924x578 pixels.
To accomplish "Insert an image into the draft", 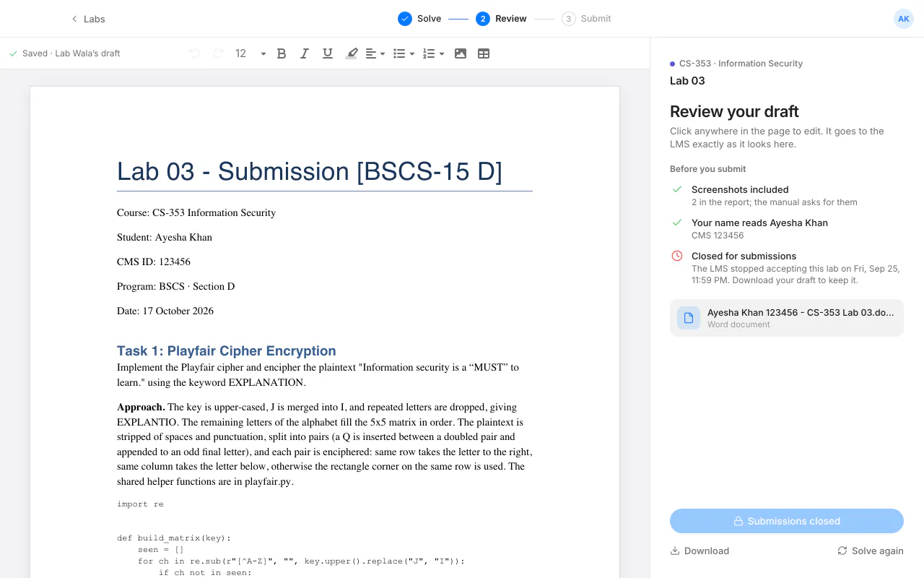I will point(461,53).
